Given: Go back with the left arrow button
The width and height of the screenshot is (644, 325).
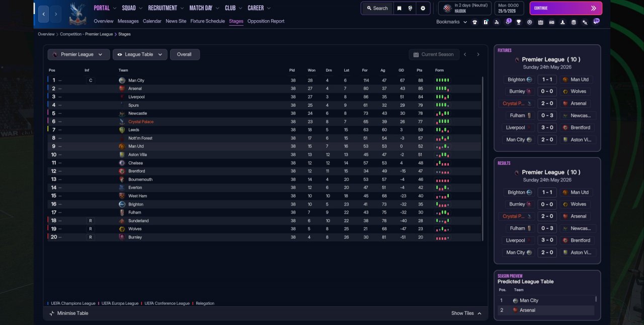Looking at the screenshot, I should (x=44, y=14).
